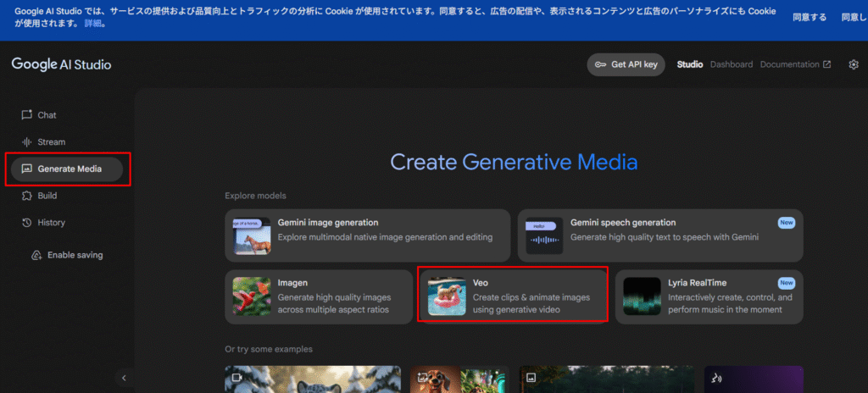This screenshot has width=868, height=393.
Task: Open the purple audio example thumbnail
Action: tap(754, 379)
